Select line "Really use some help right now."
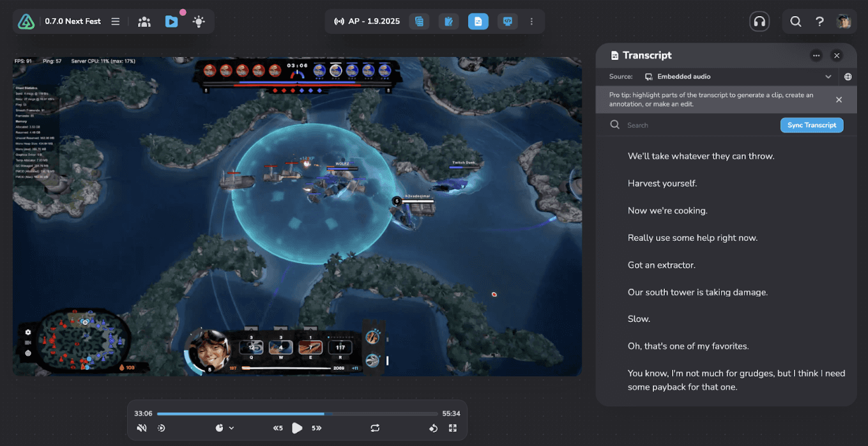The width and height of the screenshot is (868, 446). (x=692, y=238)
